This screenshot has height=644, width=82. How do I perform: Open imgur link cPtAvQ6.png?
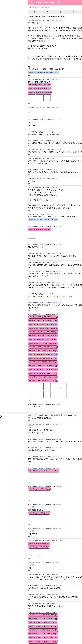[39, 489]
